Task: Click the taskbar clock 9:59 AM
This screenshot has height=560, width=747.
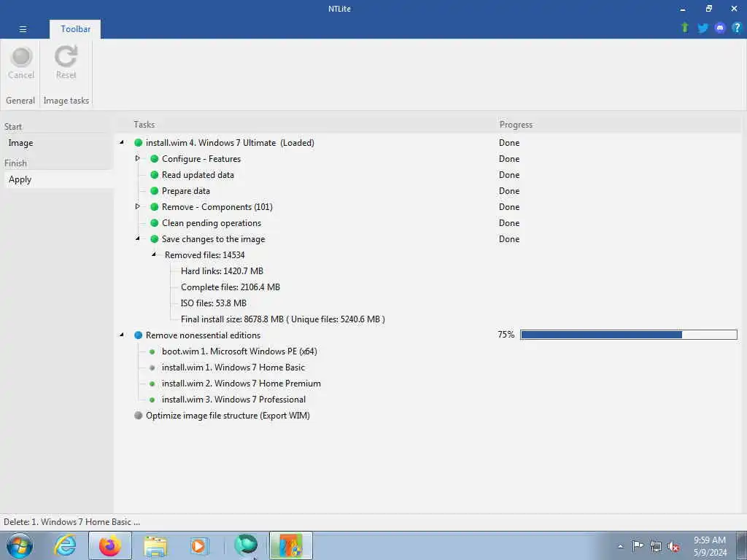Action: coord(710,546)
